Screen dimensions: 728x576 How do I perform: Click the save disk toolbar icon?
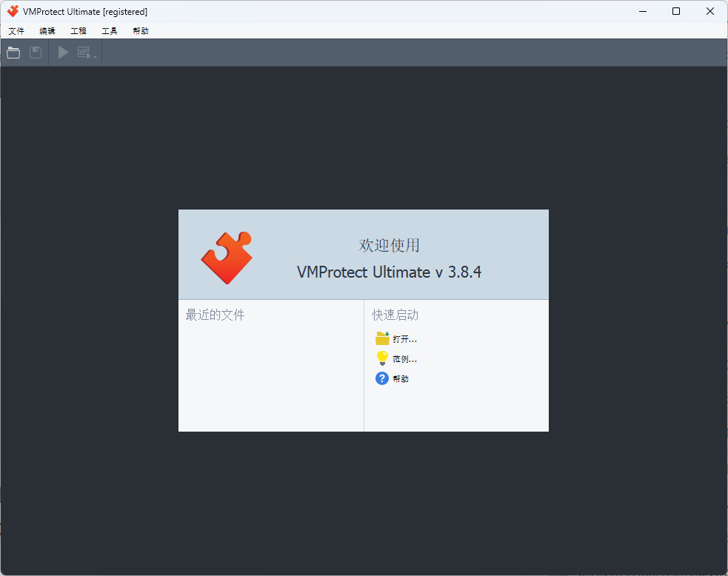click(36, 53)
